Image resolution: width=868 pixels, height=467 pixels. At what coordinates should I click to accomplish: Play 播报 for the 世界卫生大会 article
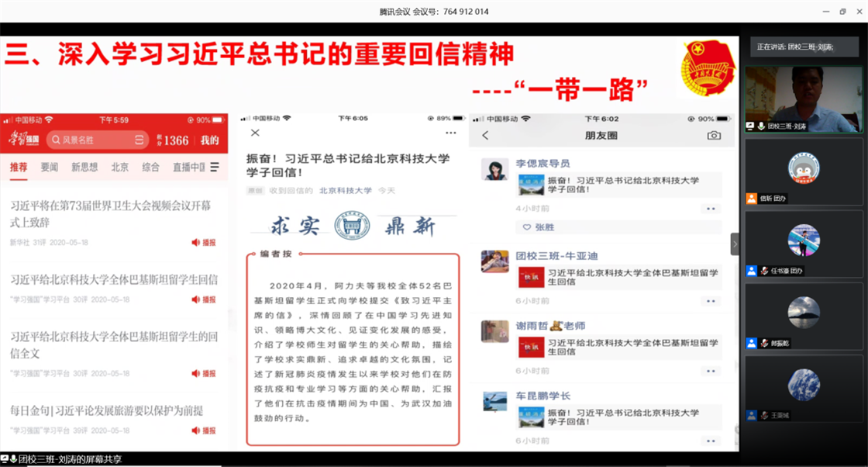204,242
